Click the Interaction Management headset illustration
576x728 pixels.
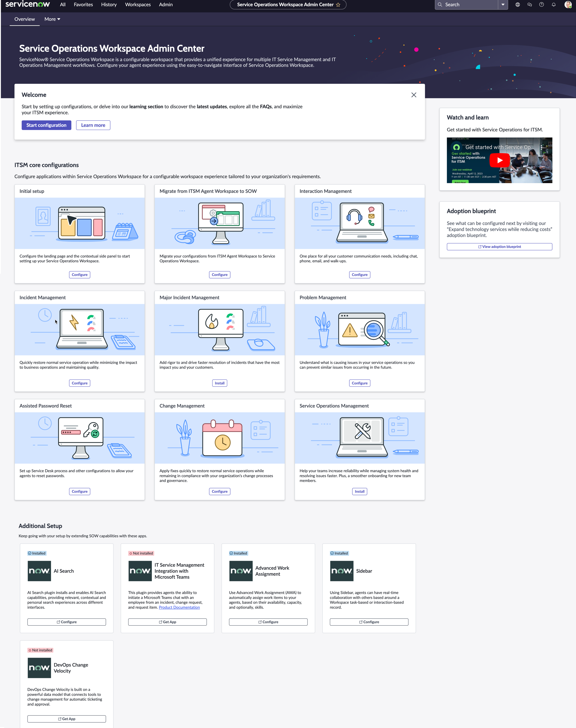click(x=360, y=223)
